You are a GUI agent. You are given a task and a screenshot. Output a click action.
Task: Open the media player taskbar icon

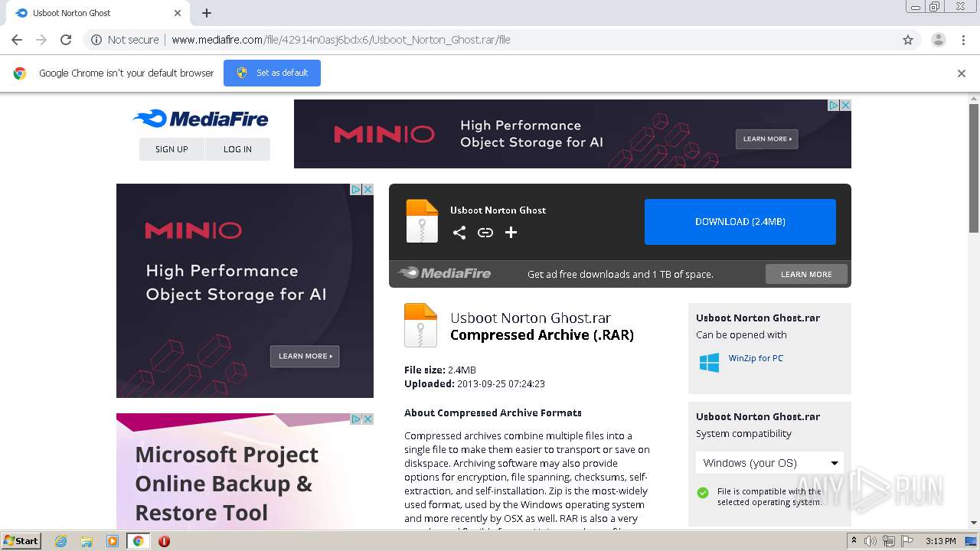point(113,541)
